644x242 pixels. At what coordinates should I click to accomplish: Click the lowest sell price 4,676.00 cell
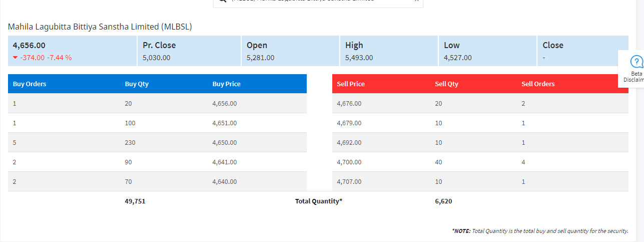(x=349, y=104)
